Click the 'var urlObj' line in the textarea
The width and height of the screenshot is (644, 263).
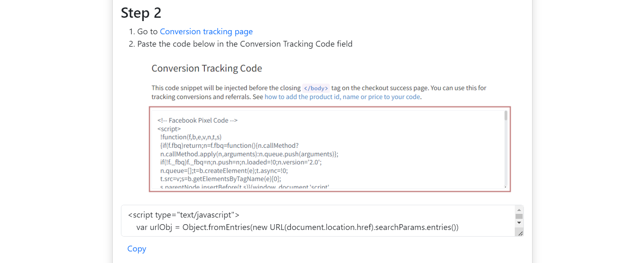tap(297, 227)
